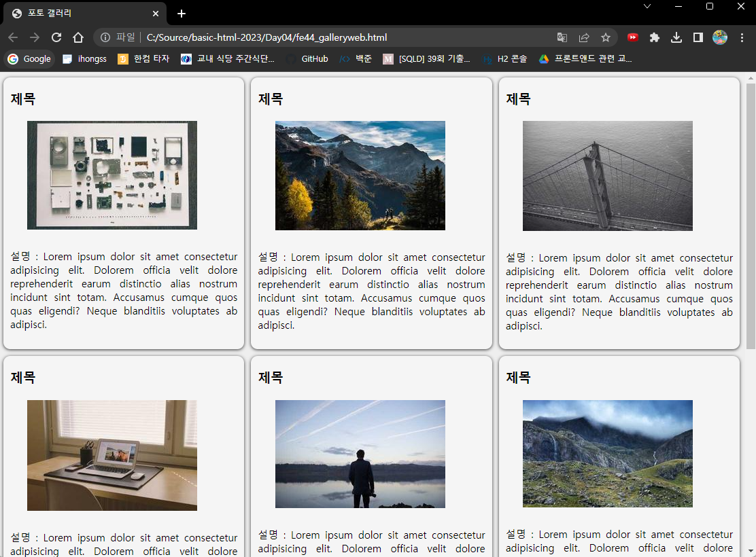
Task: Click the page vertical scrollbar thumb
Action: pyautogui.click(x=751, y=216)
